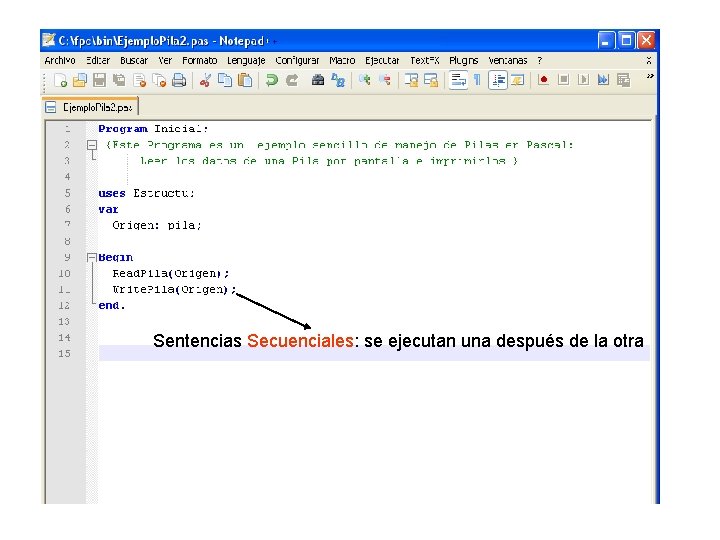The width and height of the screenshot is (720, 540).
Task: Expand the toolbar overflow chevron
Action: point(650,76)
